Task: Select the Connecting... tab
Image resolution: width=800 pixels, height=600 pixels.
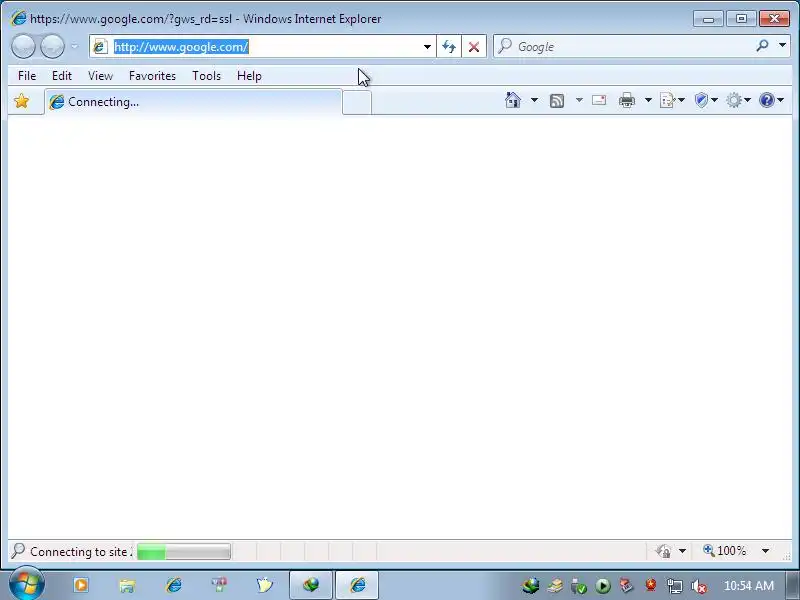Action: [x=193, y=102]
